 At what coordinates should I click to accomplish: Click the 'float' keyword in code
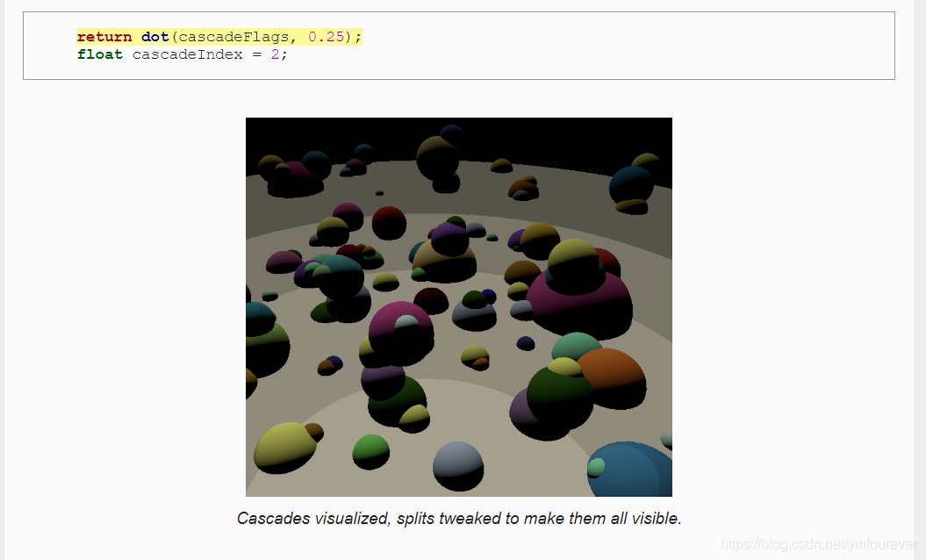tap(100, 54)
